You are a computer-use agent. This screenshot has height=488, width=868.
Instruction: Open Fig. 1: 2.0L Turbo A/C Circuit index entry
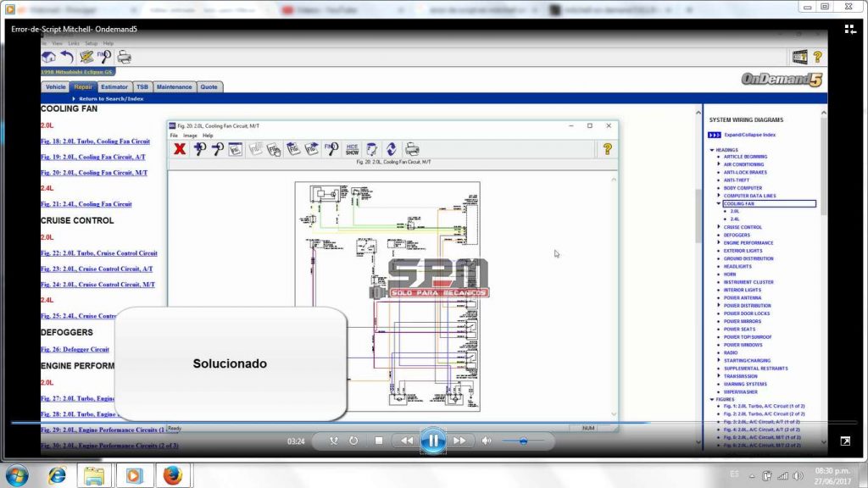(x=764, y=406)
